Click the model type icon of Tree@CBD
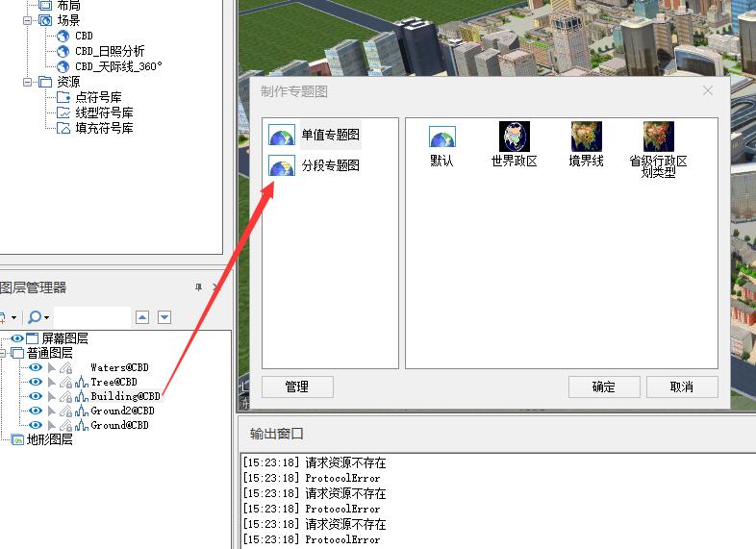 coord(82,383)
